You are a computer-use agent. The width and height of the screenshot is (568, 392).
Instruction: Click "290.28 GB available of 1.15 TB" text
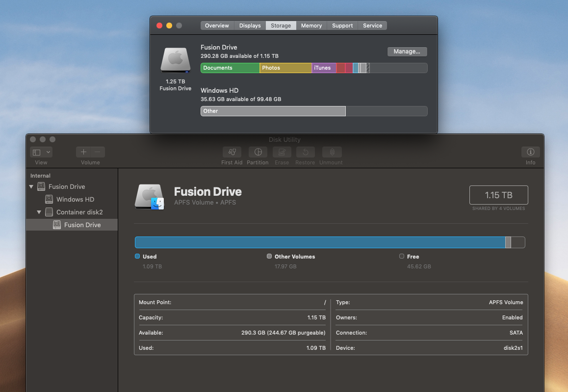coord(239,56)
